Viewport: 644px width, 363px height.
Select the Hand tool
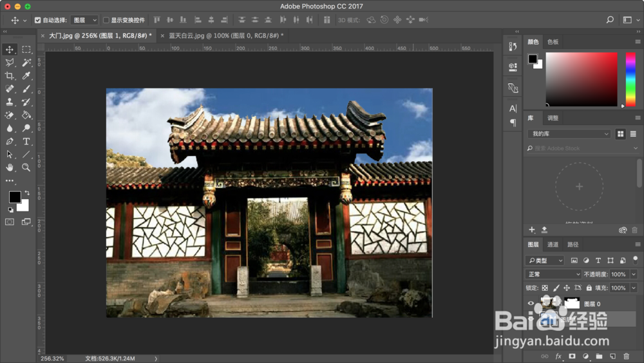pyautogui.click(x=10, y=168)
